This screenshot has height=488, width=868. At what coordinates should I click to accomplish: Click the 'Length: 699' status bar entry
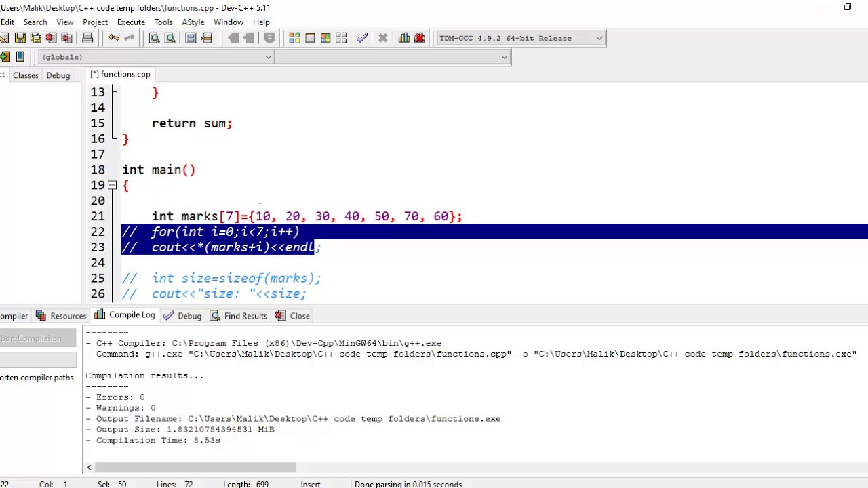(x=245, y=484)
